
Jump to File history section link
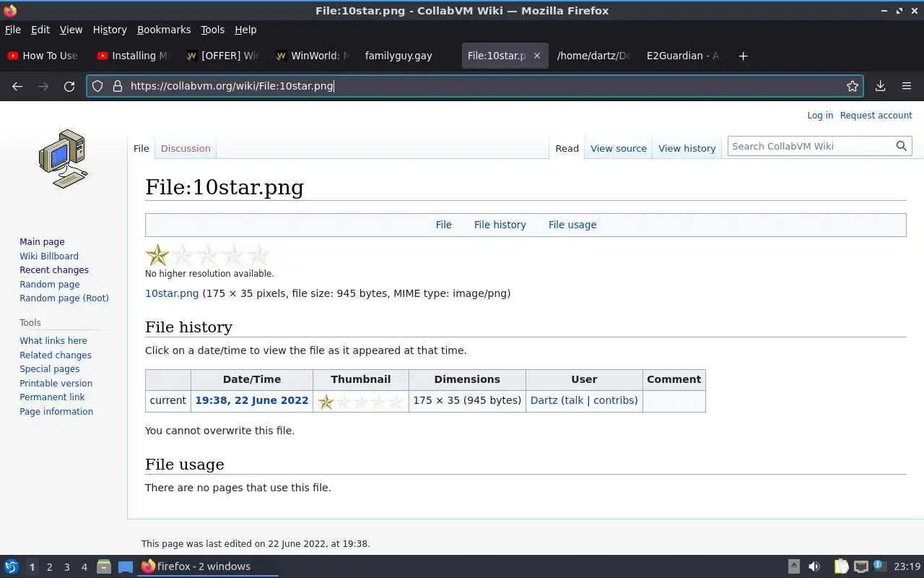[500, 225]
